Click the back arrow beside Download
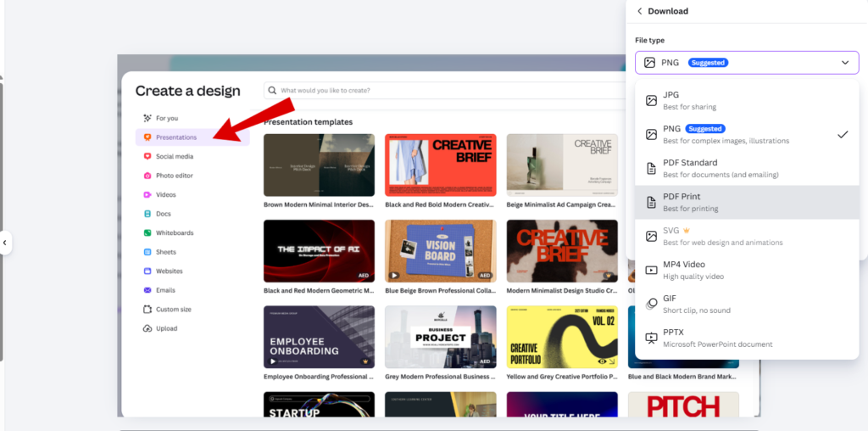Image resolution: width=868 pixels, height=431 pixels. (639, 11)
